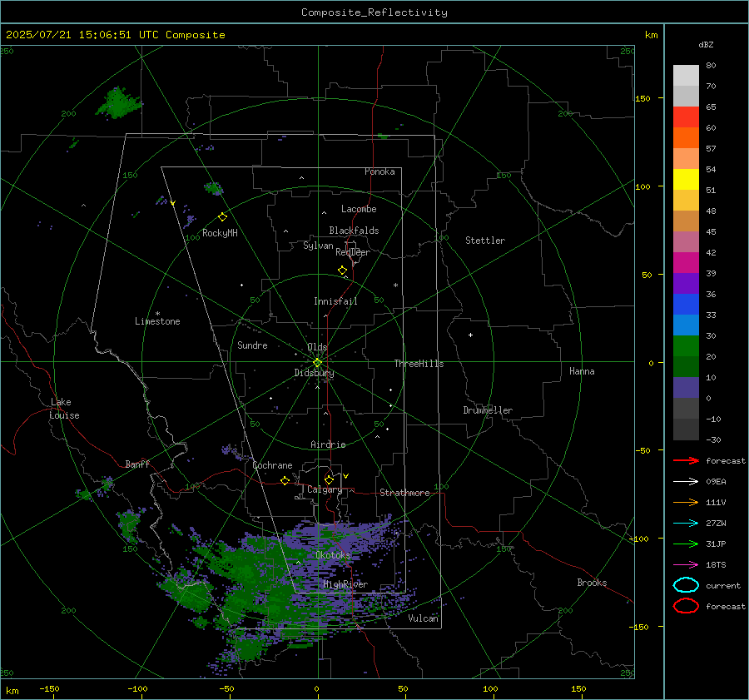Viewport: 749px width, 700px height.
Task: Click the yellow diamond marker near RockyMH
Action: pyautogui.click(x=222, y=217)
